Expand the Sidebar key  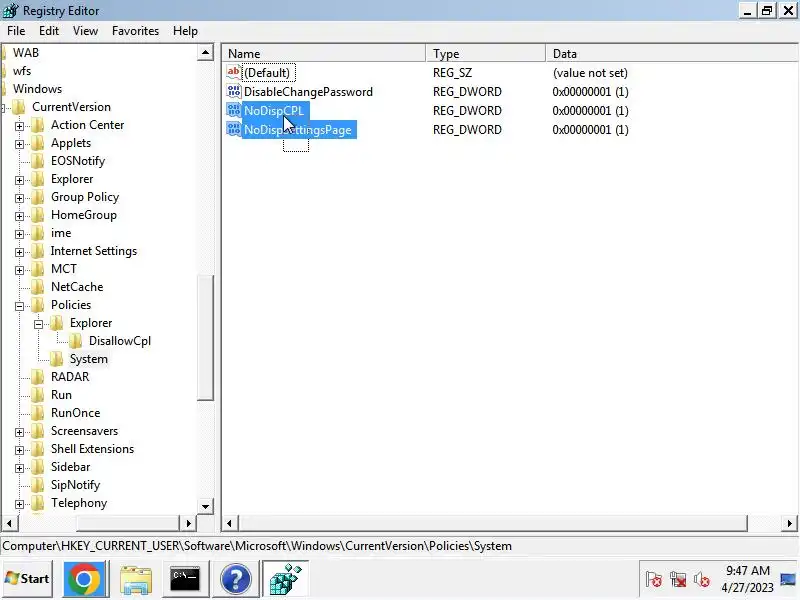pyautogui.click(x=19, y=468)
